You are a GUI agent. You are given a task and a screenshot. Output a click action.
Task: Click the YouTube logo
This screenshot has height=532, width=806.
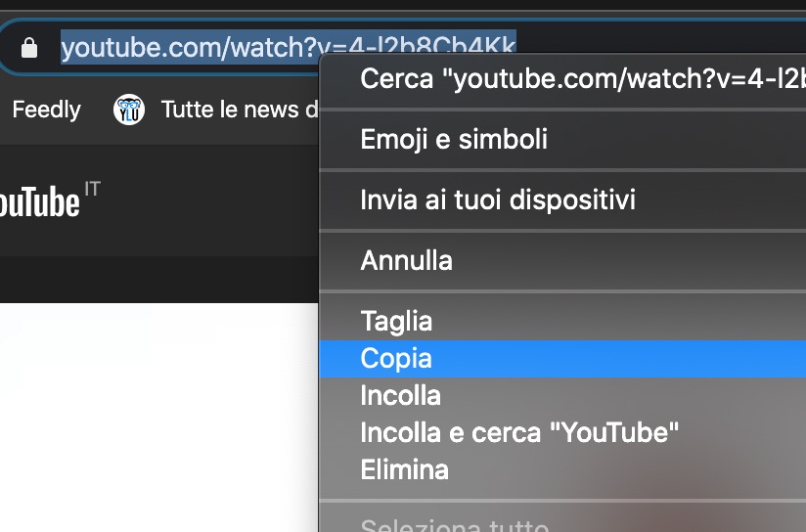pyautogui.click(x=39, y=203)
